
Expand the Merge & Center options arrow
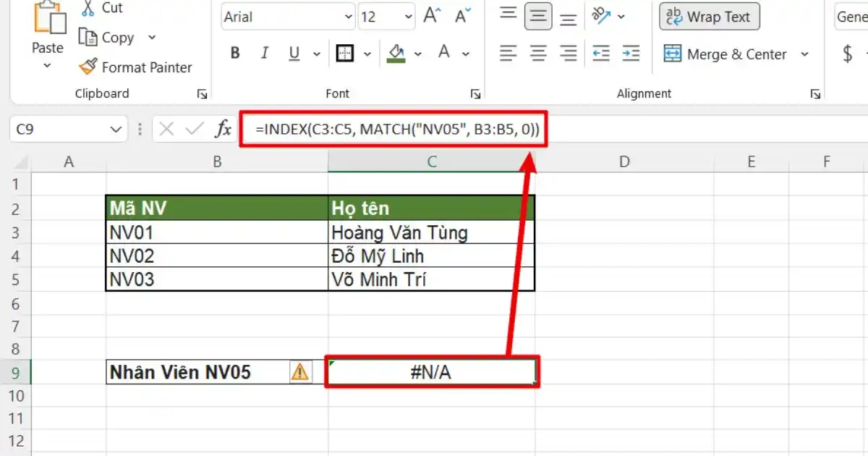(804, 54)
